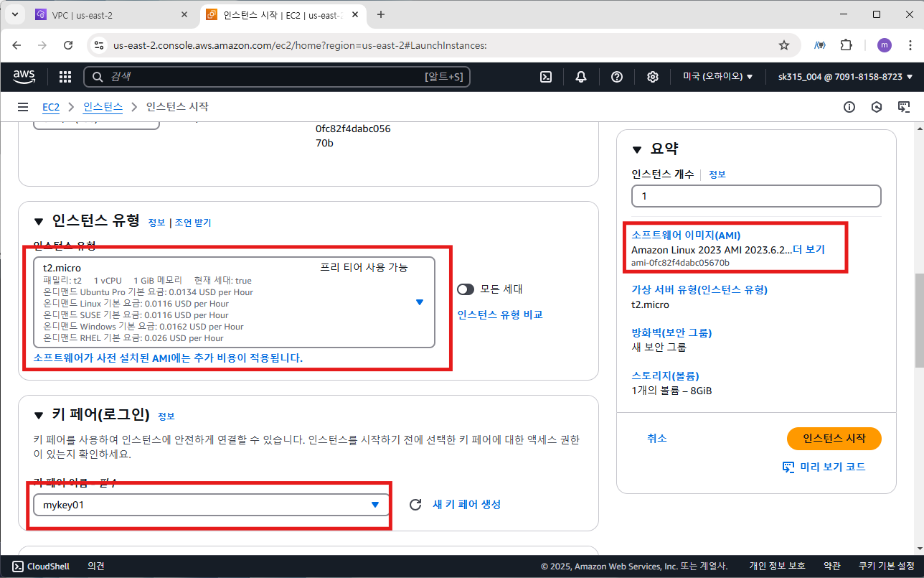Click the site information icon in address bar

(100, 45)
